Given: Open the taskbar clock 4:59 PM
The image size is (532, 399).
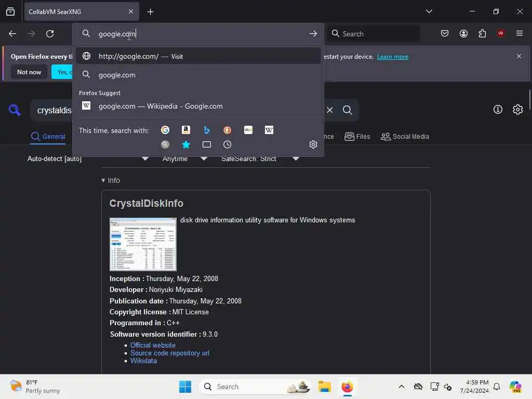Looking at the screenshot, I should point(474,387).
